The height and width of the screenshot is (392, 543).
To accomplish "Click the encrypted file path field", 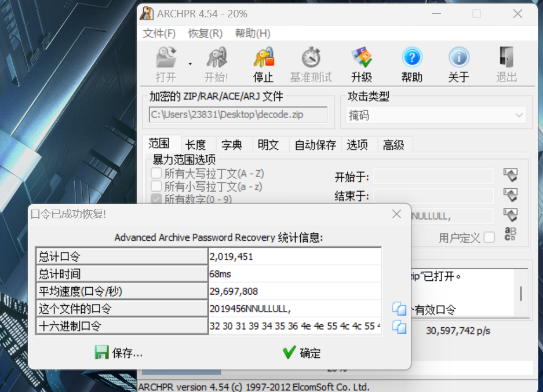I will coord(238,115).
